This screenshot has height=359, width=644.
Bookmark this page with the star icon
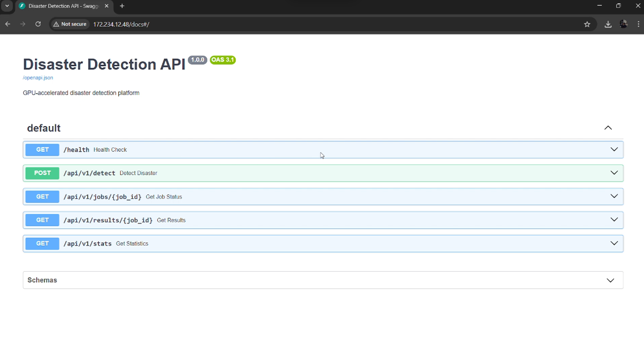pyautogui.click(x=587, y=24)
